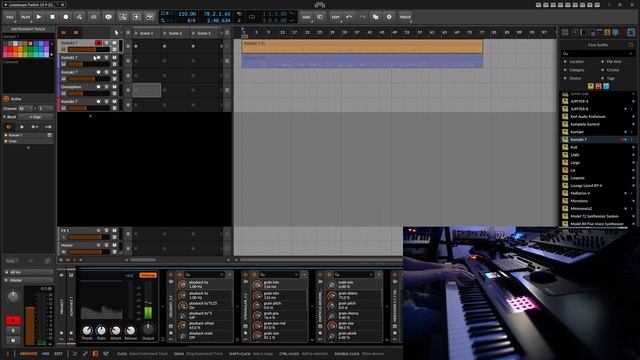Click the orange effect filter icon in browser
640x360 pixels.
tap(598, 86)
